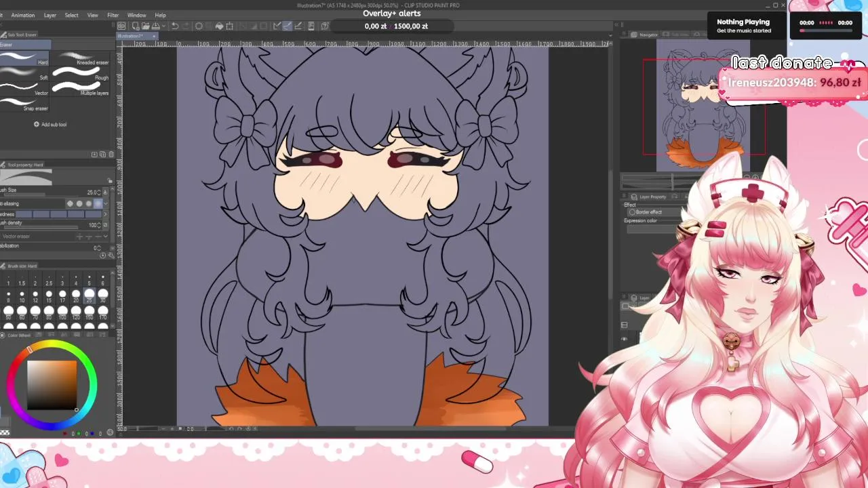Click the Brush density slider
Image resolution: width=868 pixels, height=488 pixels.
point(41,228)
